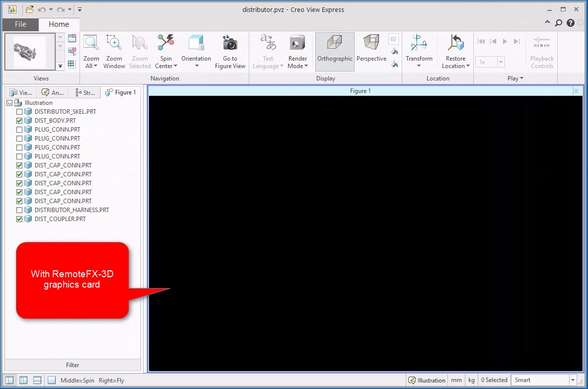The height and width of the screenshot is (389, 588).
Task: Select the DISTRIBUTOR_HARNESS.PRT tree item
Action: coord(72,210)
